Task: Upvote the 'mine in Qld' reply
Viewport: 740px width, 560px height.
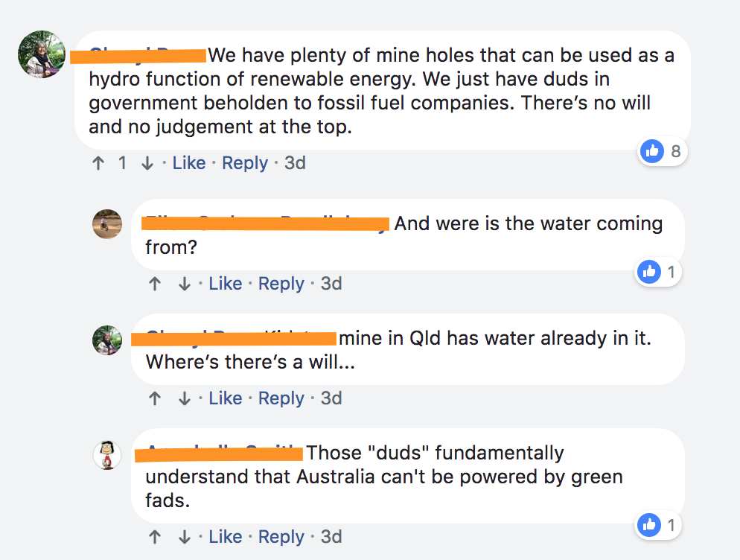Action: [155, 398]
